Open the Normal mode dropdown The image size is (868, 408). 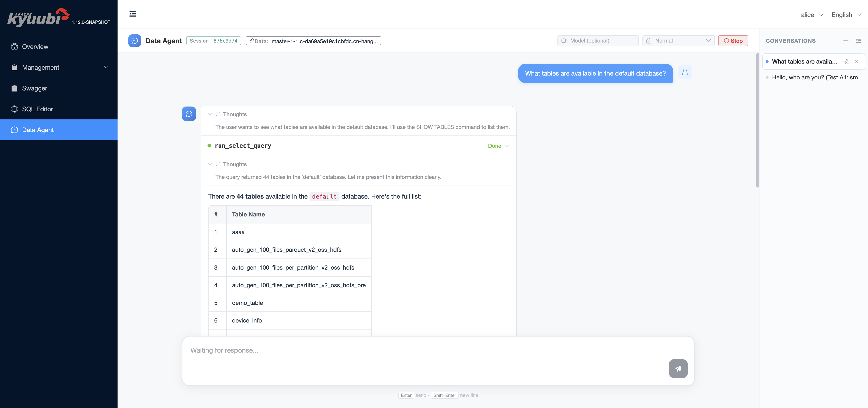tap(678, 41)
